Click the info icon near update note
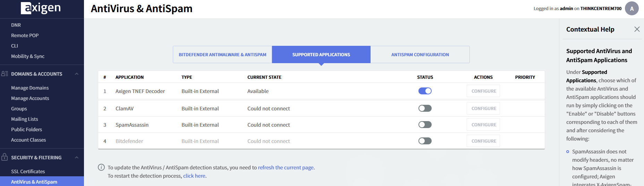This screenshot has height=186, width=644. [x=101, y=167]
